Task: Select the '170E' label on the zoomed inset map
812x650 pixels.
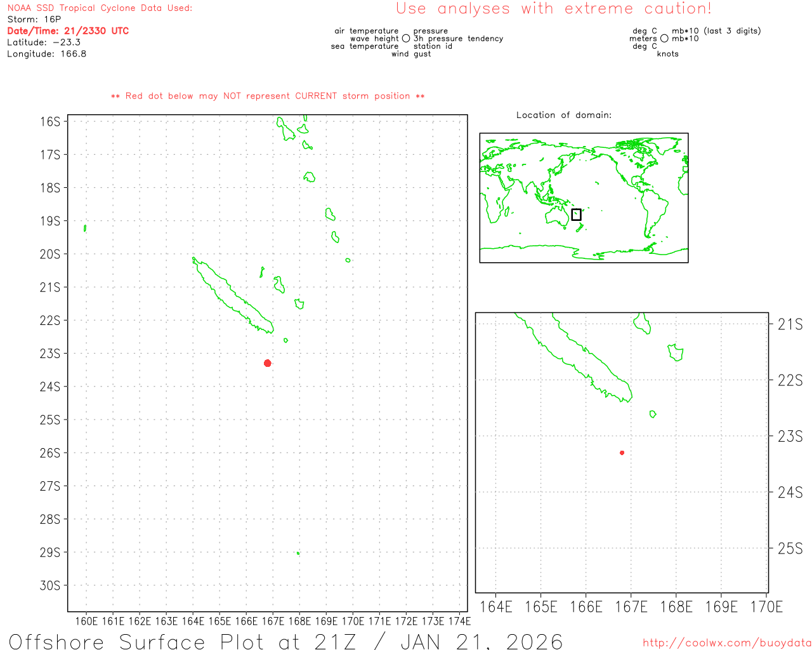Action: 766,607
